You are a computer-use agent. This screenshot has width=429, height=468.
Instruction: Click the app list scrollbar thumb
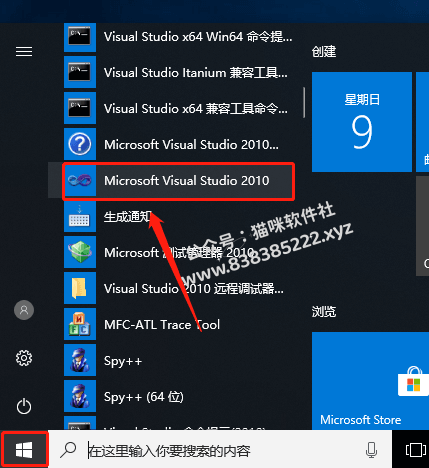304,103
